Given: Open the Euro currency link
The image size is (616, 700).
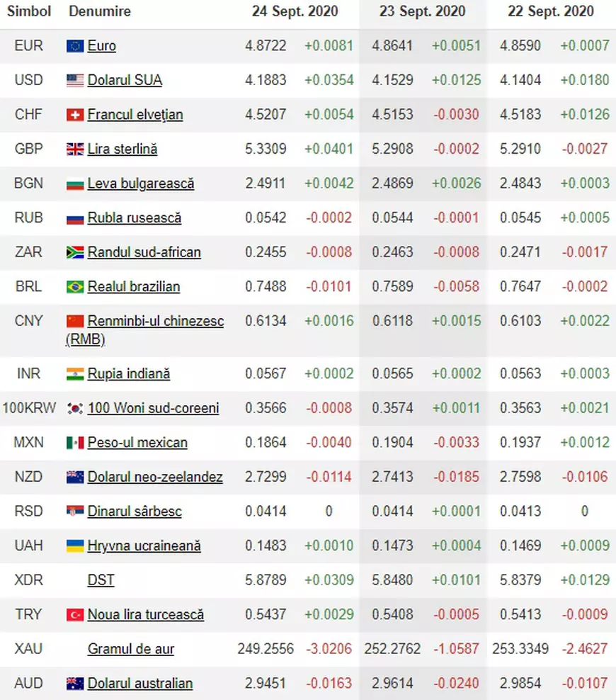Looking at the screenshot, I should tap(102, 45).
